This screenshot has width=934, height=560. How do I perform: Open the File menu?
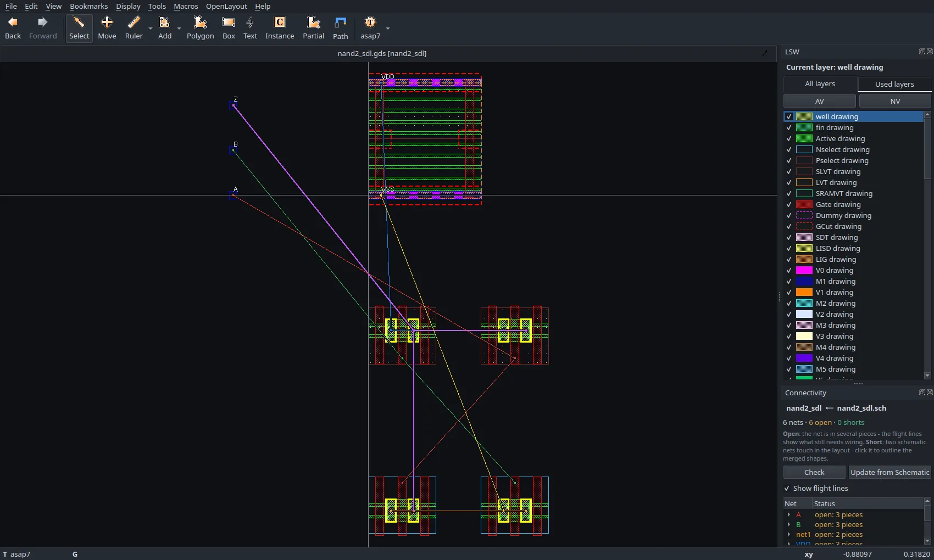pos(11,6)
